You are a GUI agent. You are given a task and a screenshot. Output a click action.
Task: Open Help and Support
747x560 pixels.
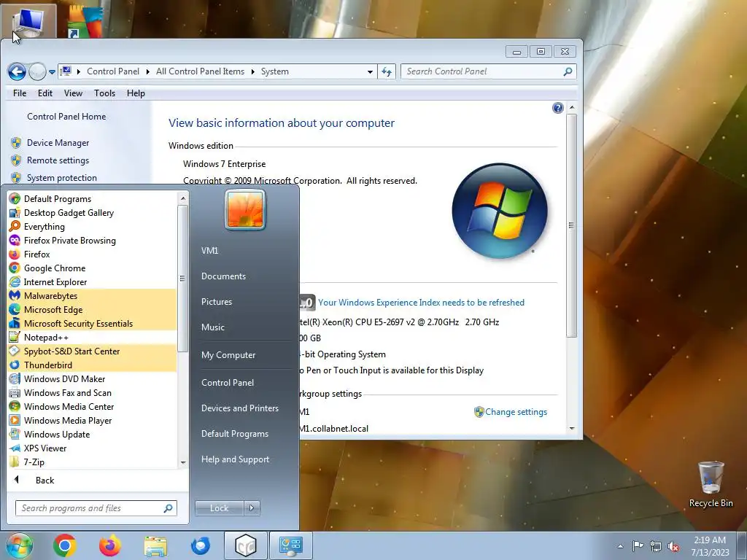(x=235, y=459)
